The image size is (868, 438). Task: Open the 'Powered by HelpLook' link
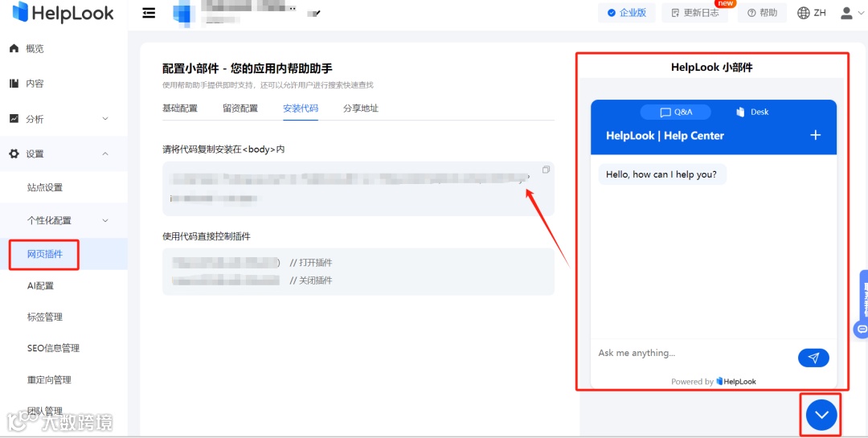(x=714, y=382)
